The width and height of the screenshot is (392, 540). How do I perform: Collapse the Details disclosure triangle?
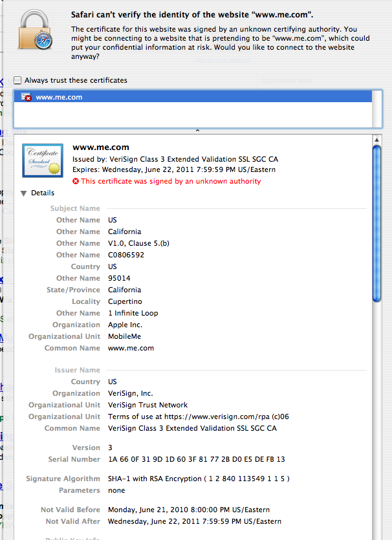pyautogui.click(x=23, y=193)
